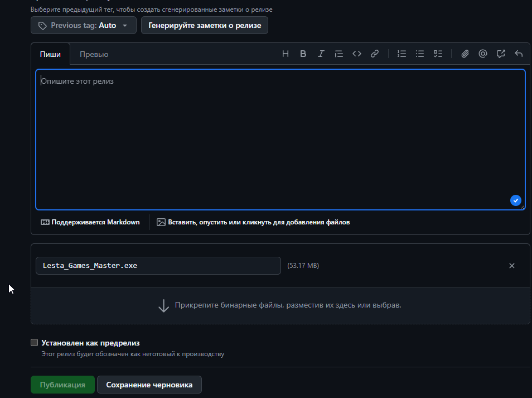Click the Прикрепите бинарные файлы drop area text
Screen dimensions: 532x398
[x=288, y=305]
